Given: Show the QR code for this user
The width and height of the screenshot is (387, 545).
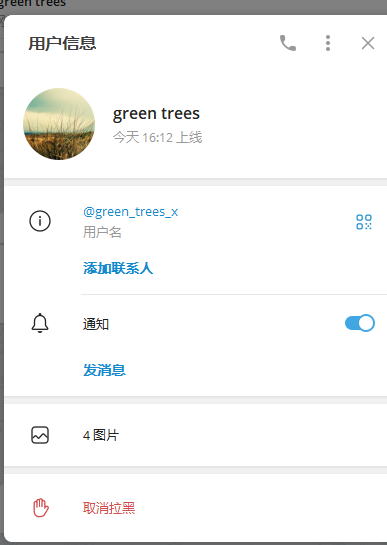Looking at the screenshot, I should click(x=364, y=222).
